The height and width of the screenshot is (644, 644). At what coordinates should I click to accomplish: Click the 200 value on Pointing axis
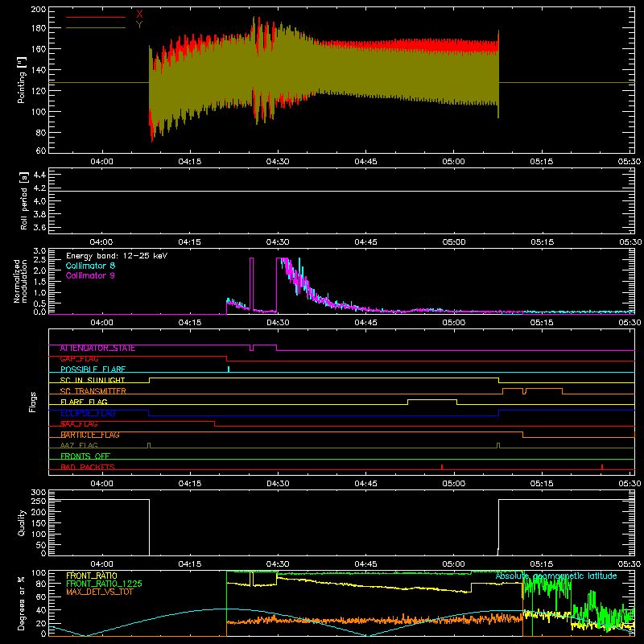pyautogui.click(x=38, y=9)
